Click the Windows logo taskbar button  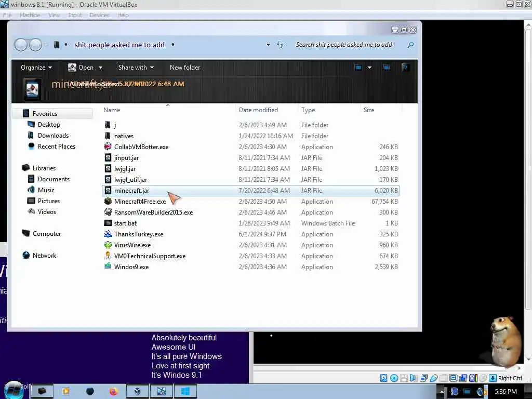tap(185, 391)
